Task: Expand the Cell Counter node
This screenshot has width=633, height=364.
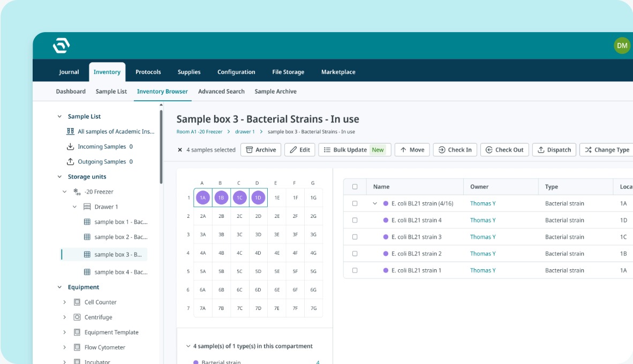Action: pyautogui.click(x=65, y=302)
